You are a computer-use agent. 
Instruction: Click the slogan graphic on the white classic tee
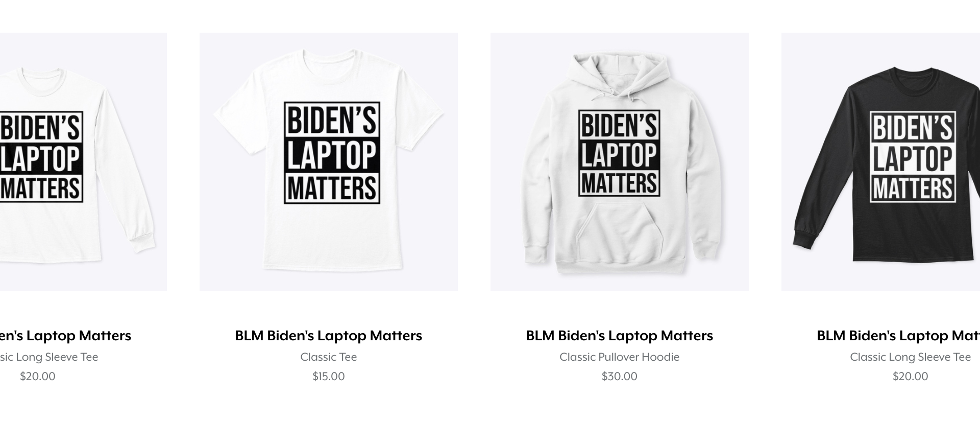coord(332,153)
